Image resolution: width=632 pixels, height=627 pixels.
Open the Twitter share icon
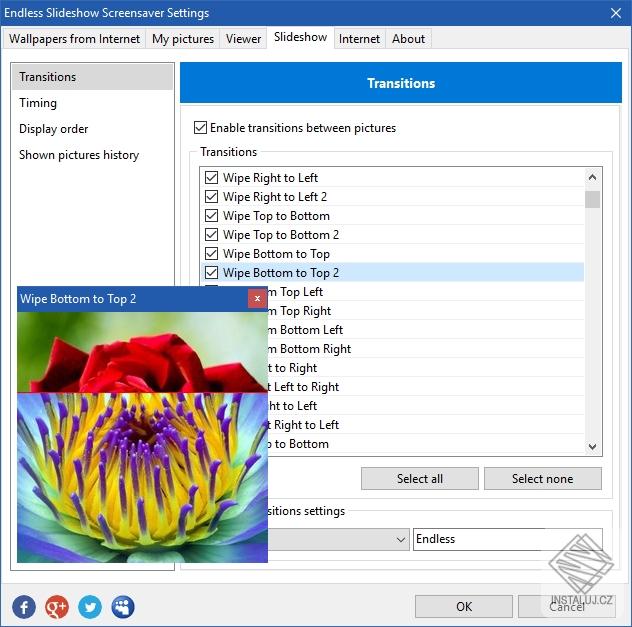90,606
